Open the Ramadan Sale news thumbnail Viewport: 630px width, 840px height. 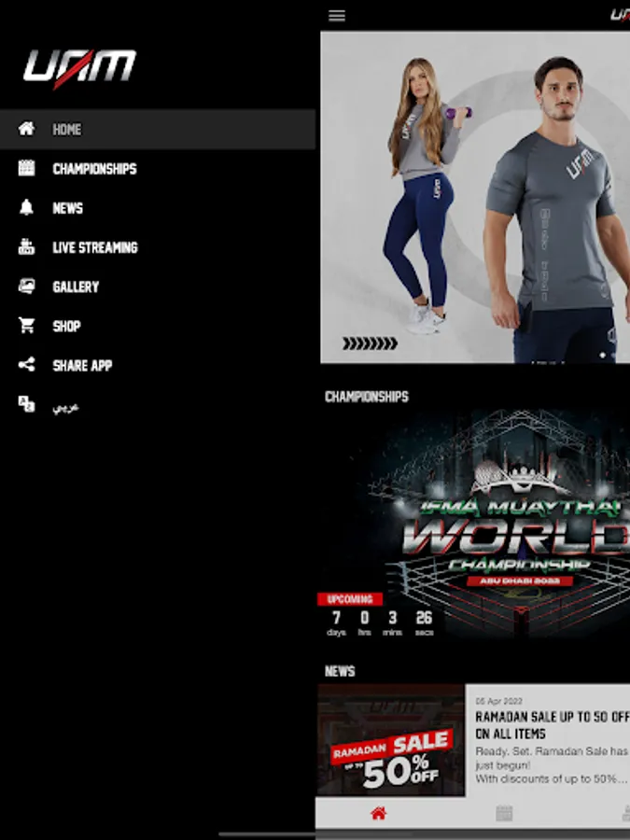click(x=391, y=740)
